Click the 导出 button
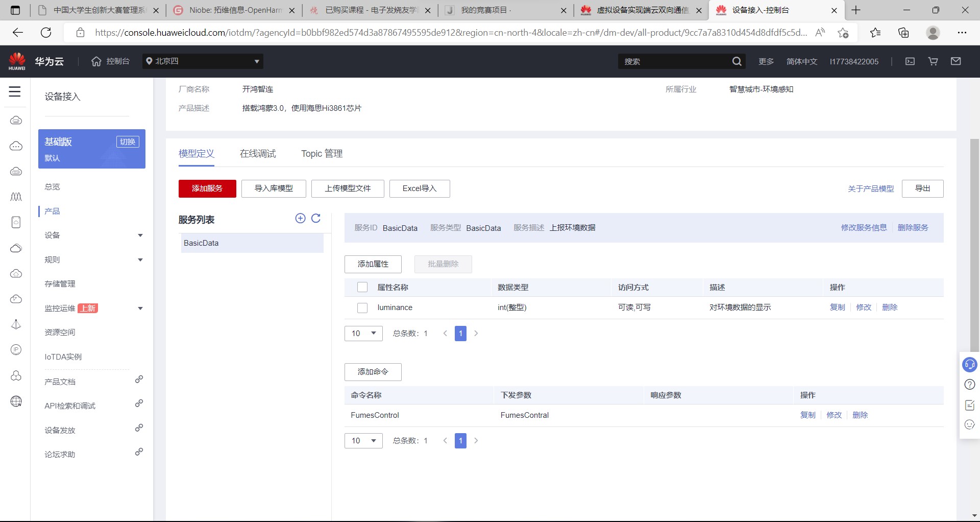Screen dimensions: 980x522 (x=922, y=188)
